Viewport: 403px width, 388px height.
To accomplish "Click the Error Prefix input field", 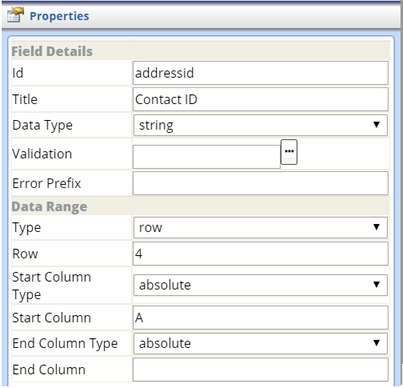I will click(261, 183).
